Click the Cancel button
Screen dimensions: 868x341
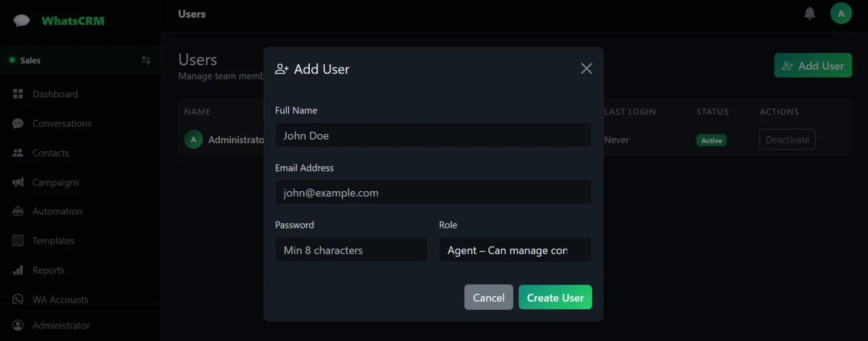point(489,298)
